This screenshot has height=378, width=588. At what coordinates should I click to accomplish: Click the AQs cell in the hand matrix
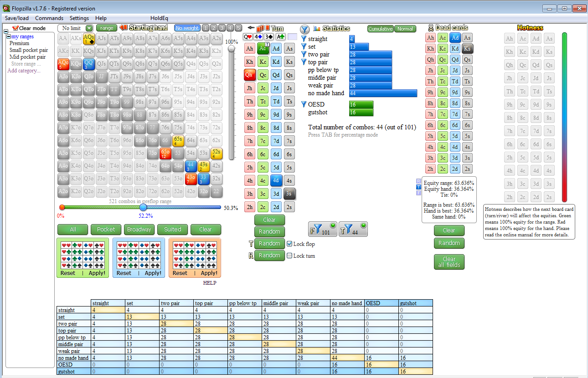coord(89,39)
